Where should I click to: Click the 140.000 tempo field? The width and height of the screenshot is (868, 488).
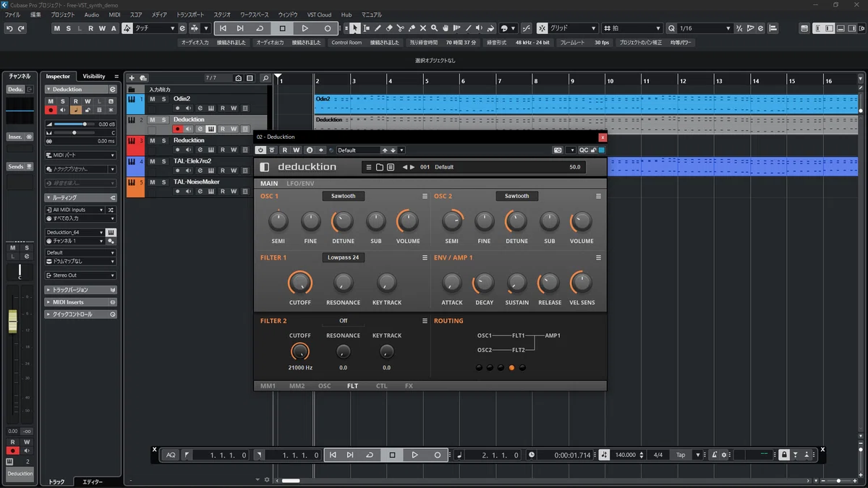[x=625, y=455]
